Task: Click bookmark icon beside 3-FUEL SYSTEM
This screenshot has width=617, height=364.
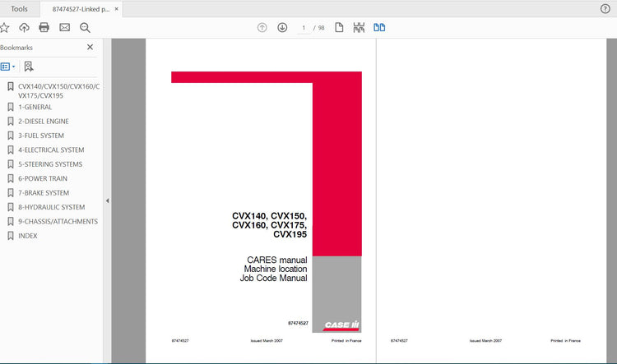Action: [x=11, y=136]
